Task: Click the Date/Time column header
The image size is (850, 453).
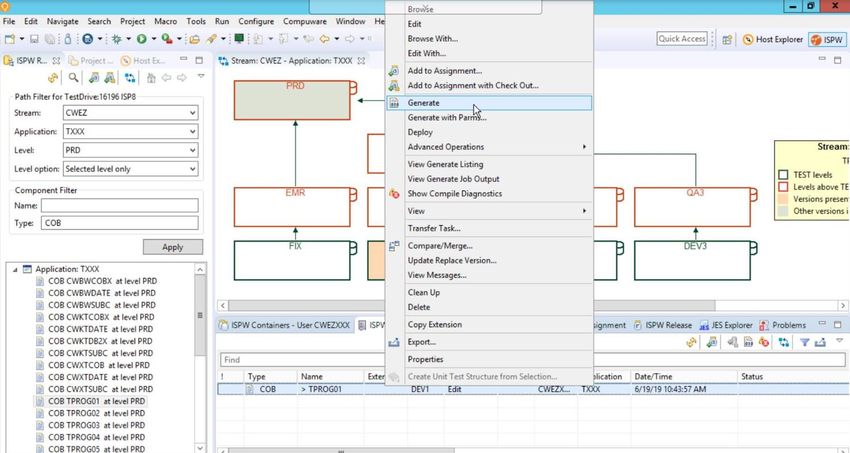Action: pyautogui.click(x=683, y=377)
